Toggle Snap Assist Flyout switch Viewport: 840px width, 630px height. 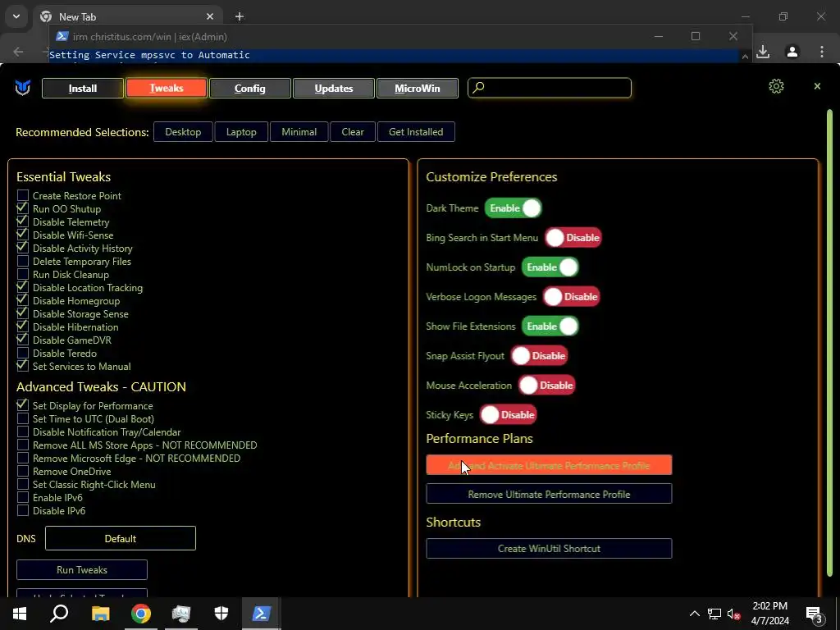539,355
